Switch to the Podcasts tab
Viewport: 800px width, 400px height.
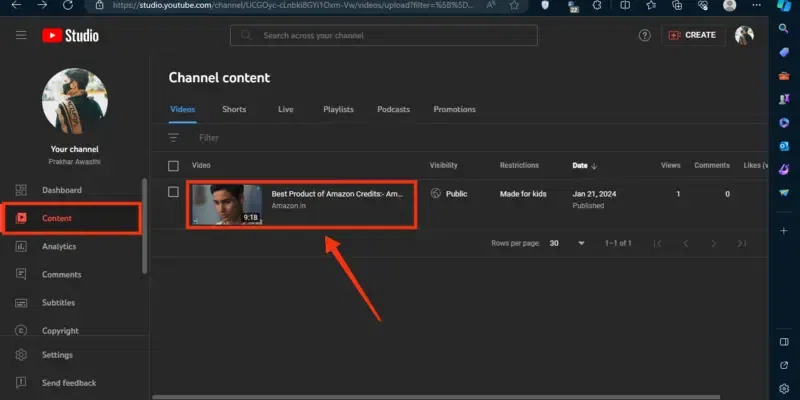[x=393, y=109]
